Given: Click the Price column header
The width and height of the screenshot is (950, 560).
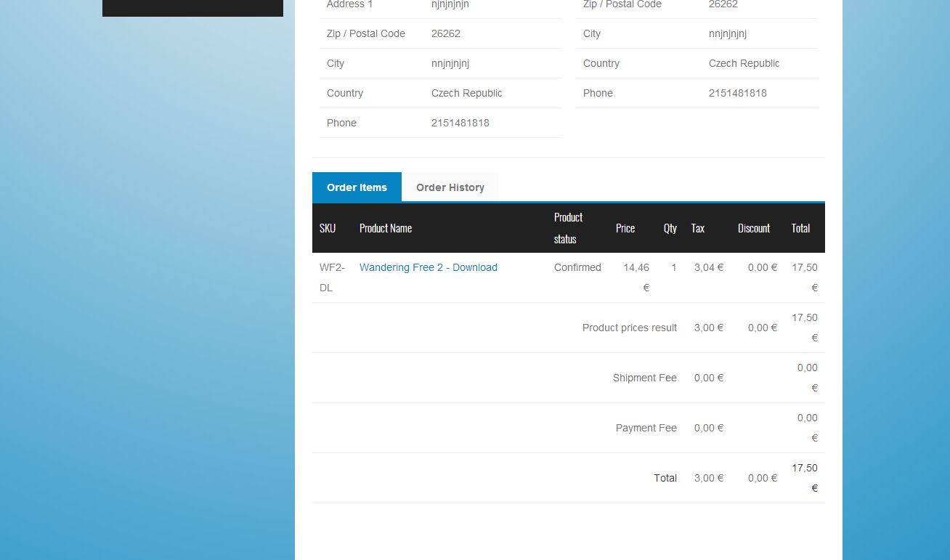Looking at the screenshot, I should [x=625, y=228].
